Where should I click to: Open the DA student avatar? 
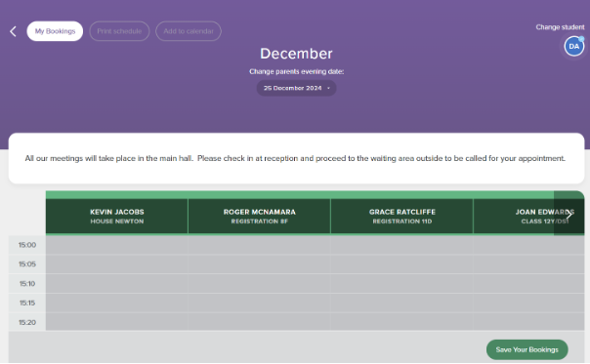(x=573, y=46)
